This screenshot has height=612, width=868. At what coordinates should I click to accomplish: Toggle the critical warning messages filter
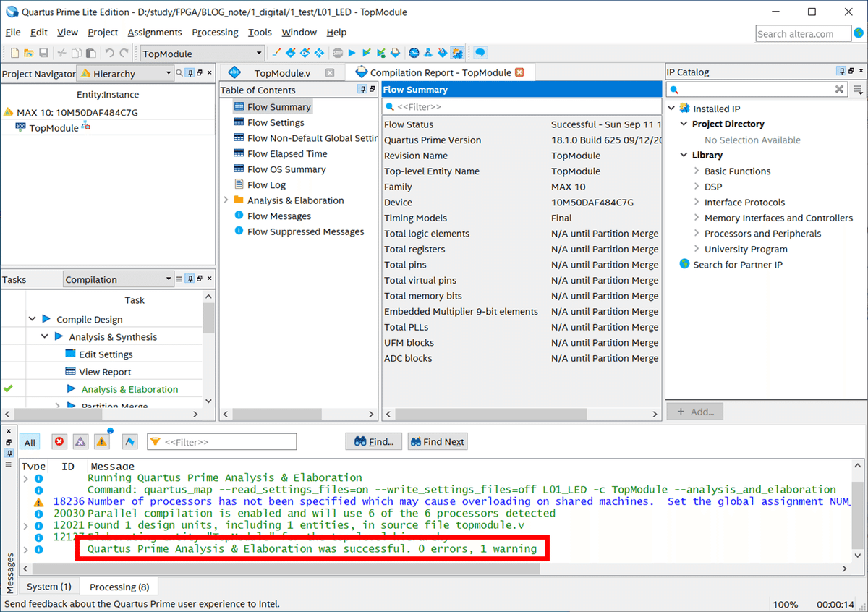(x=80, y=442)
